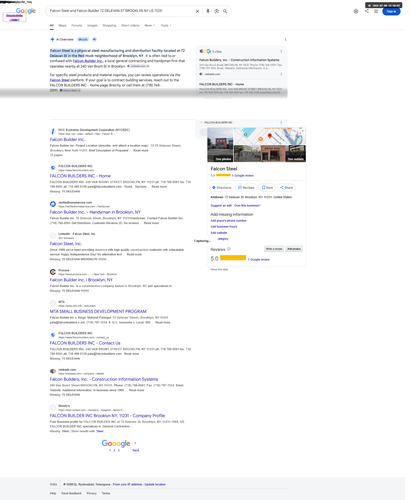This screenshot has height=500, width=410.
Task: Click 'Falcon Builder Inc.' link in AI Overview
Action: coord(88,61)
